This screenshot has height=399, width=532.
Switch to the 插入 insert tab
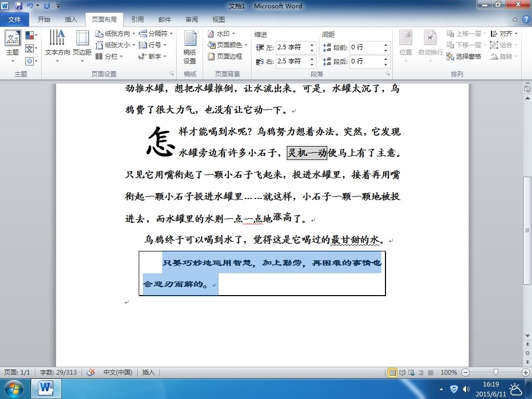coord(71,20)
